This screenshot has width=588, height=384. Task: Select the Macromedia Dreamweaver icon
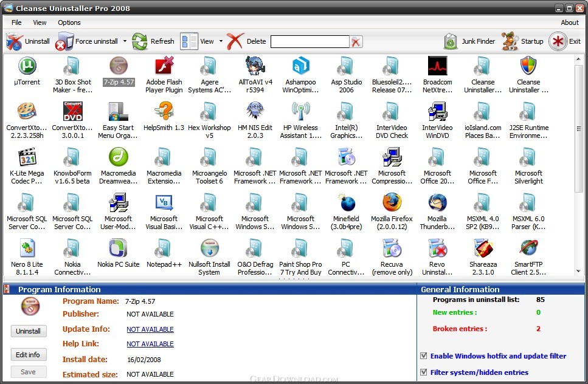pos(119,157)
